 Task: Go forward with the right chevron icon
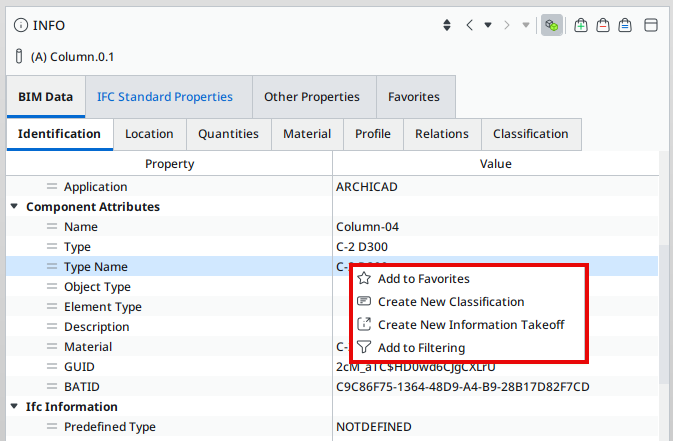[507, 25]
